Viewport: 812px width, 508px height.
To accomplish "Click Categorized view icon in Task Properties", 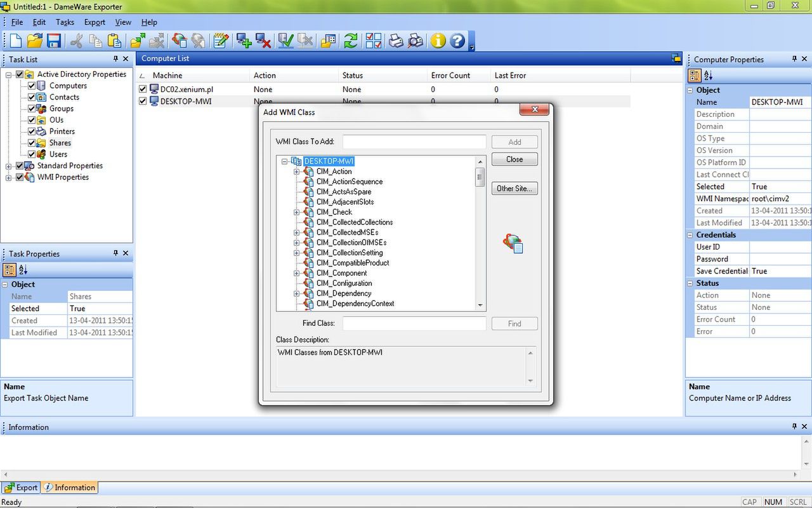I will (x=10, y=270).
